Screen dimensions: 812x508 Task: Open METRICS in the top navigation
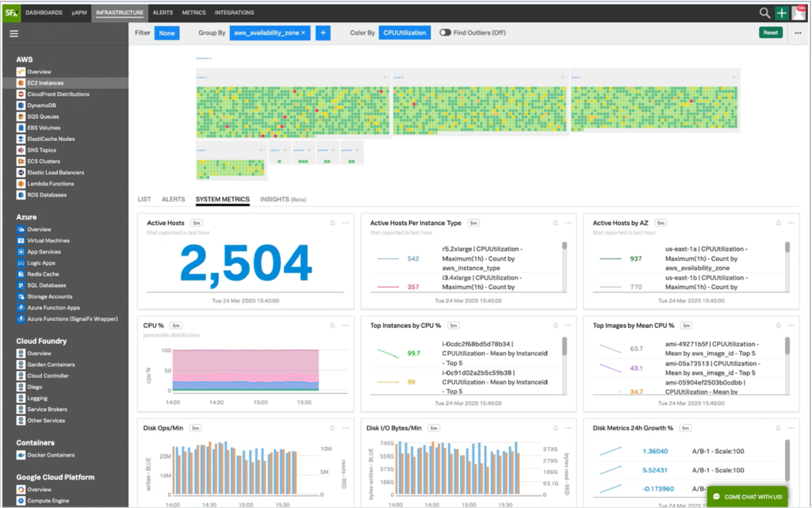195,12
